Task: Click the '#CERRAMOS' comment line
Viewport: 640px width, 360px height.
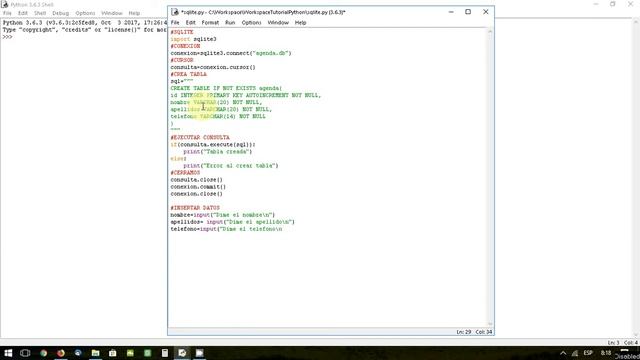Action: click(x=185, y=173)
